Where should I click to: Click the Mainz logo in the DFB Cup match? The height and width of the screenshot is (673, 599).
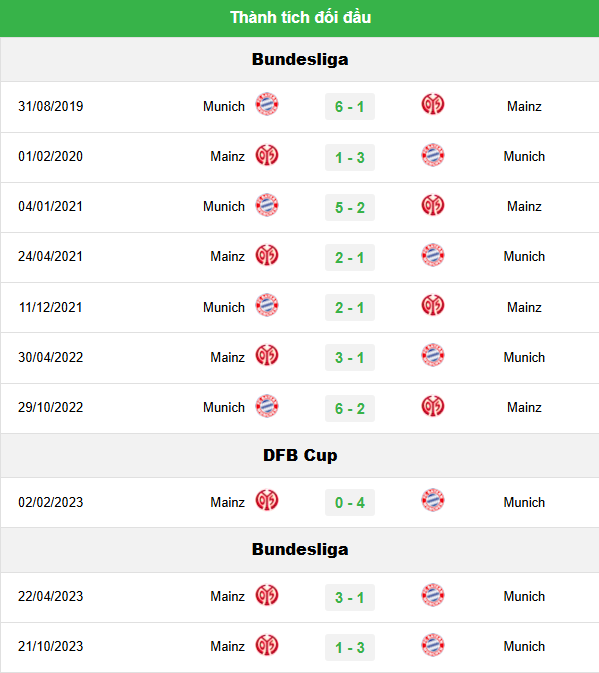point(267,500)
